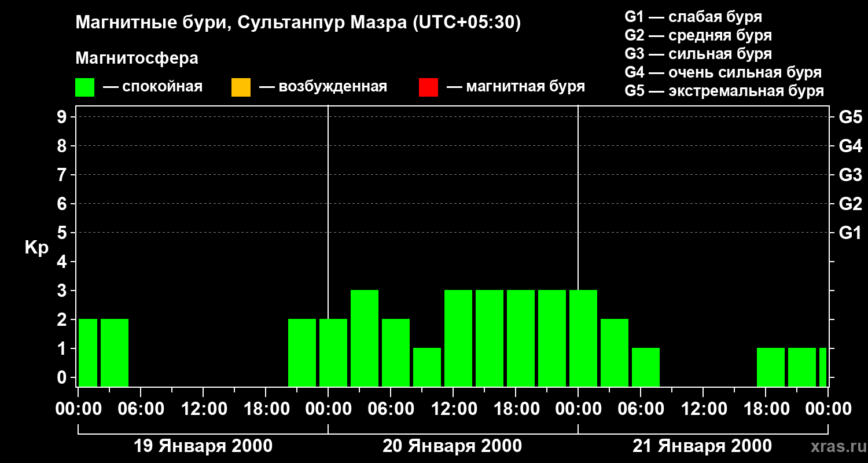The height and width of the screenshot is (463, 868).
Task: Click the '12:00' time label under 19 January
Action: click(x=203, y=409)
